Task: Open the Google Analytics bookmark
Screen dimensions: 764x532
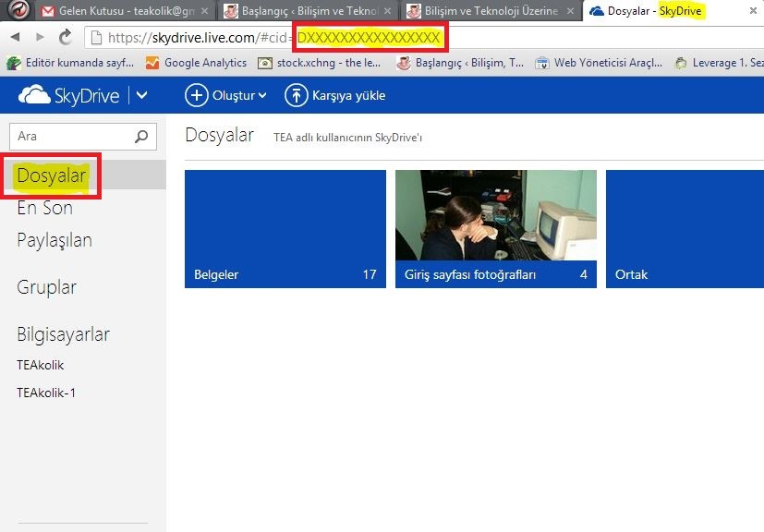Action: click(x=197, y=63)
